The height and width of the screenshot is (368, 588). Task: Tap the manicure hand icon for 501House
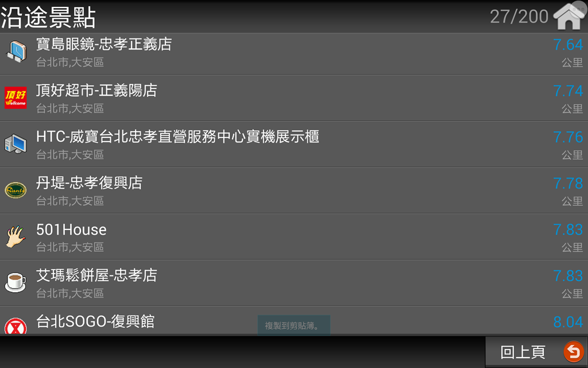point(16,236)
